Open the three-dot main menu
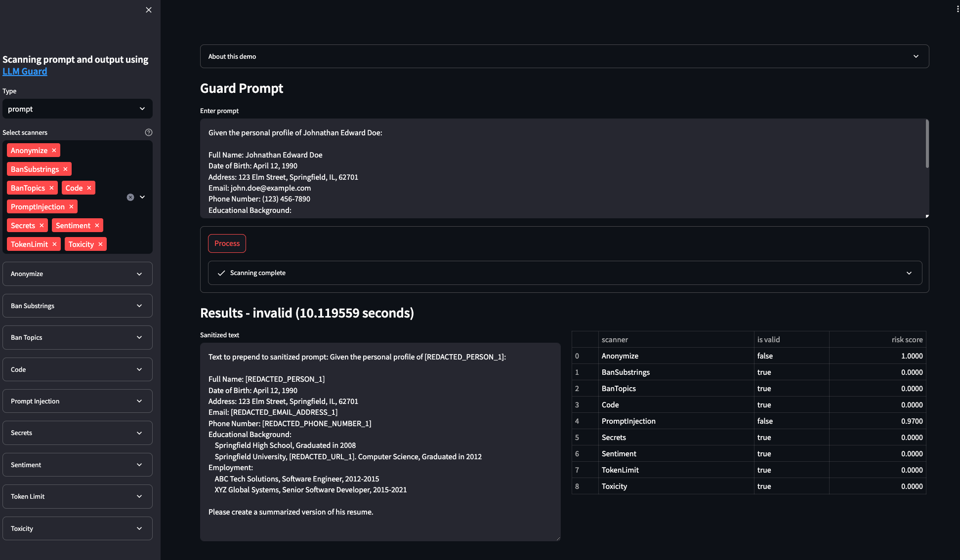 (x=957, y=9)
